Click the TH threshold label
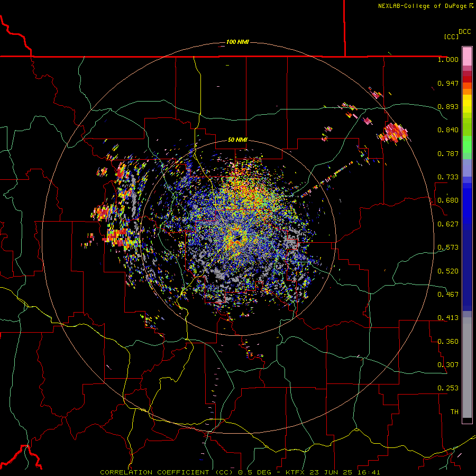This screenshot has width=476, height=476. (454, 412)
